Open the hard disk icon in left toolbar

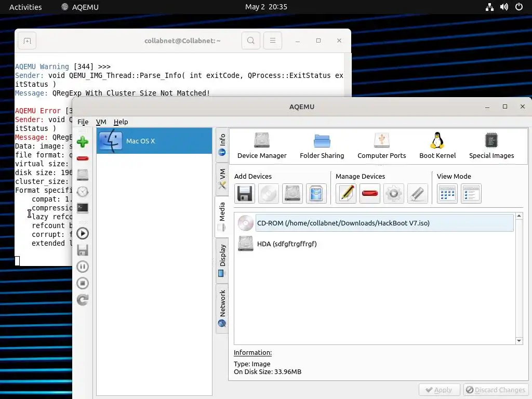(83, 175)
